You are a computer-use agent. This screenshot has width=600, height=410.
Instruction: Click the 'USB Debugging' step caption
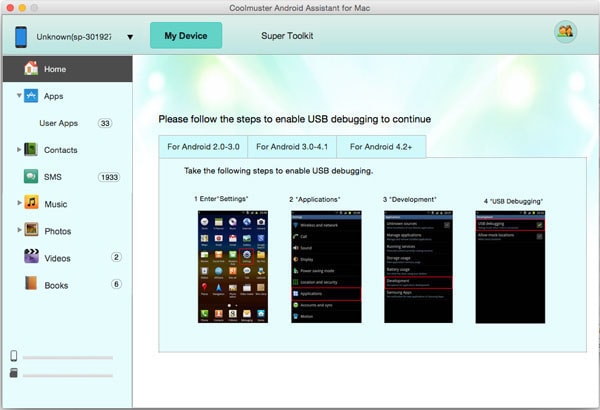[513, 201]
